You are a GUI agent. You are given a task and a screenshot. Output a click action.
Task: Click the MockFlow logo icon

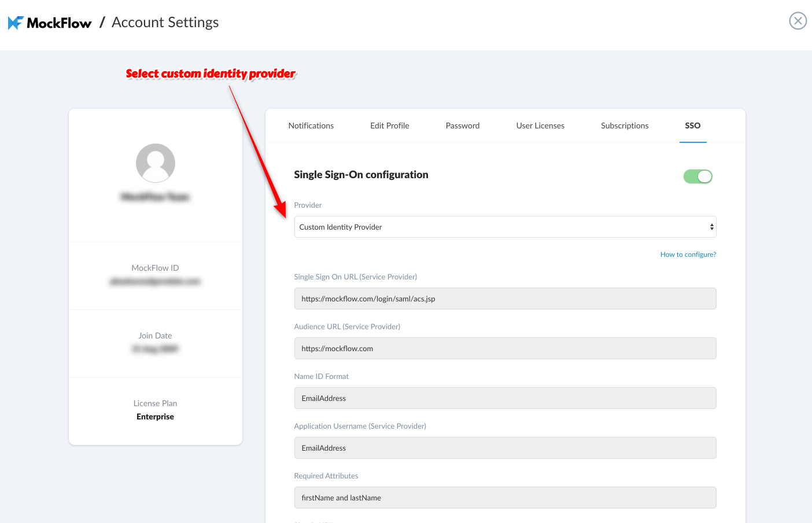pyautogui.click(x=16, y=22)
